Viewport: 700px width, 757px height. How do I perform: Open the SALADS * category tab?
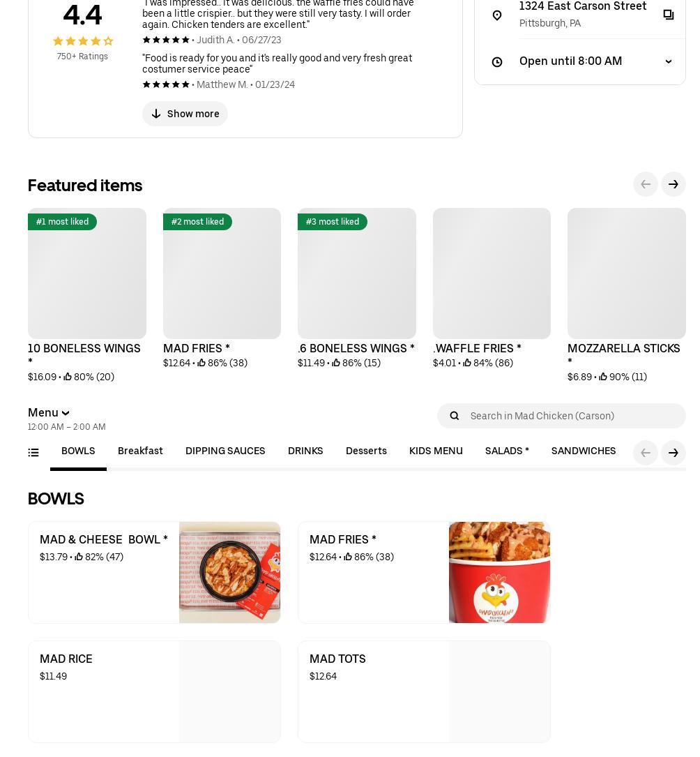507,451
